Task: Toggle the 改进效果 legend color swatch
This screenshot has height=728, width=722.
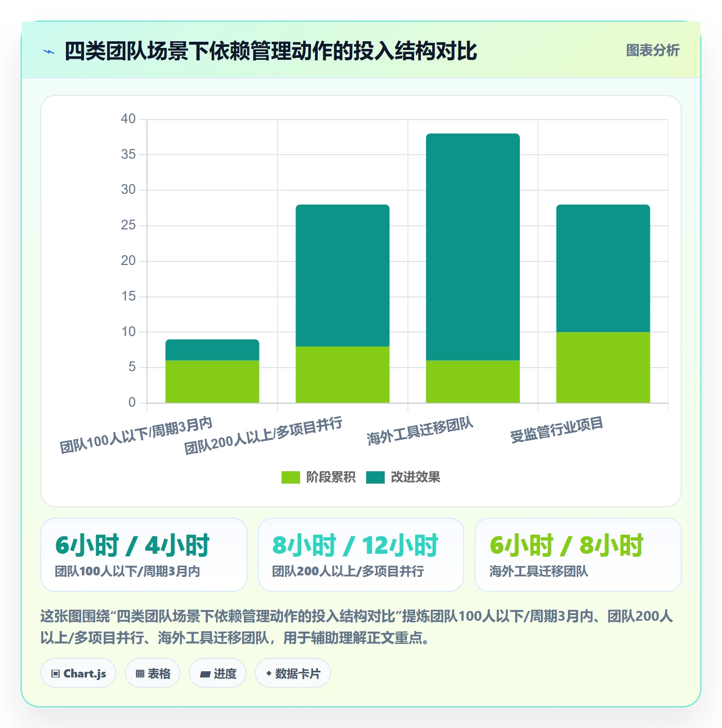Action: pyautogui.click(x=375, y=477)
